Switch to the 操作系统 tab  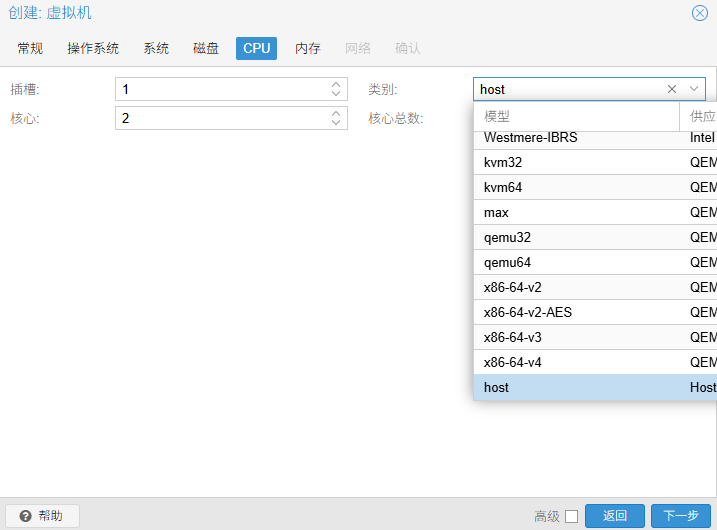click(x=93, y=48)
